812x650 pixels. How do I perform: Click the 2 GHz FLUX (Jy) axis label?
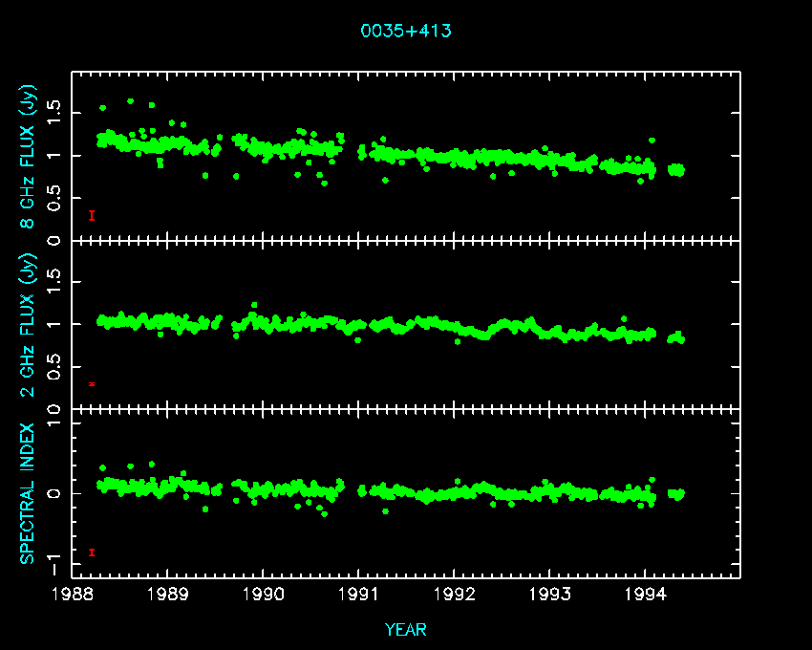(28, 325)
